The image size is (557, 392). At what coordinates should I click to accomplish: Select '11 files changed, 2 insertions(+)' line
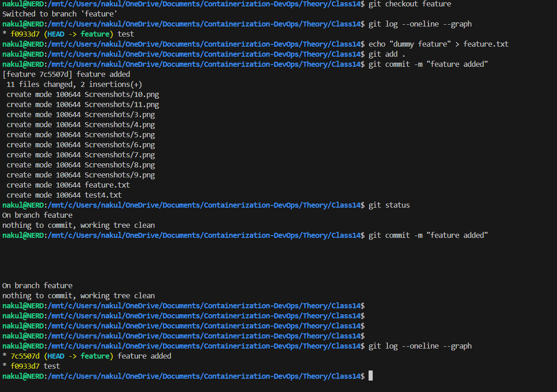(x=75, y=85)
